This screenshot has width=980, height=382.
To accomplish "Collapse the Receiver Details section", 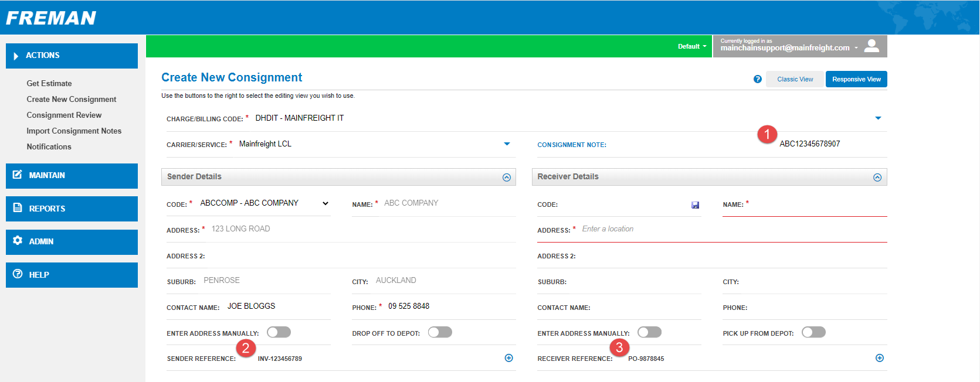I will pos(877,178).
